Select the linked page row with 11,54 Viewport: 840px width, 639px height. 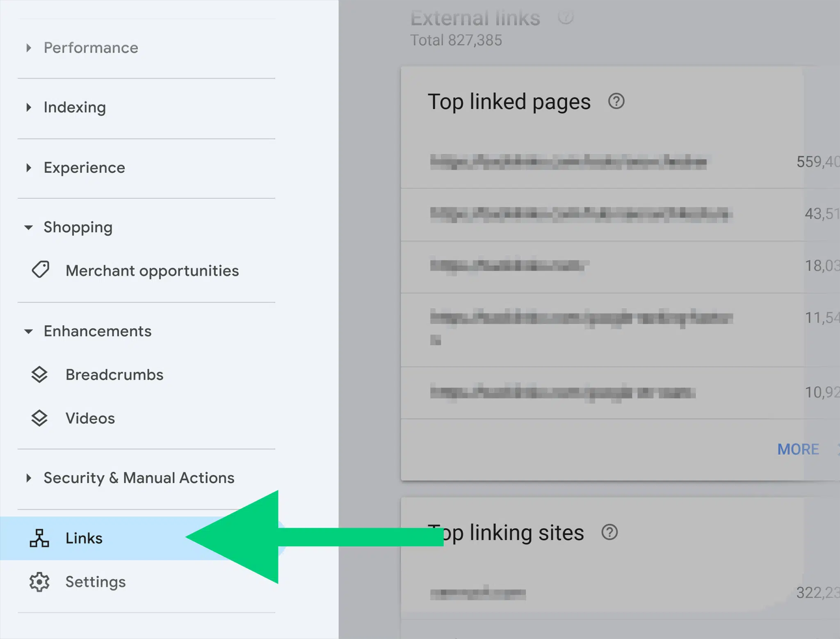point(620,330)
